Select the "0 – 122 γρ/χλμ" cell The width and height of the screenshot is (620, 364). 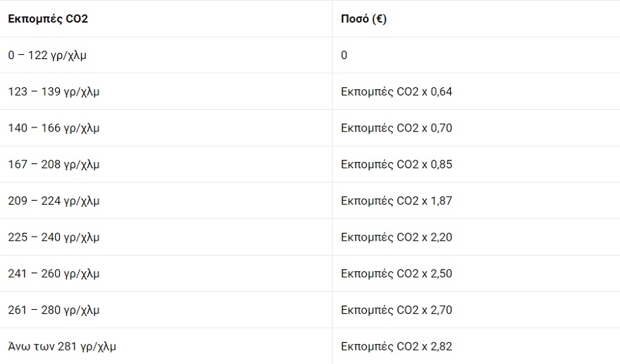pyautogui.click(x=54, y=55)
